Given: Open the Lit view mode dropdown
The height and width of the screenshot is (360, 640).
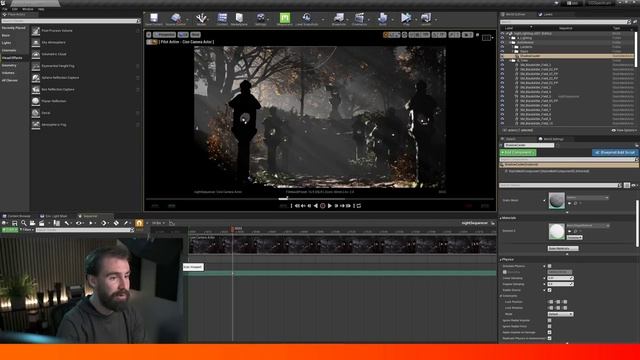Looking at the screenshot, I should coord(183,35).
